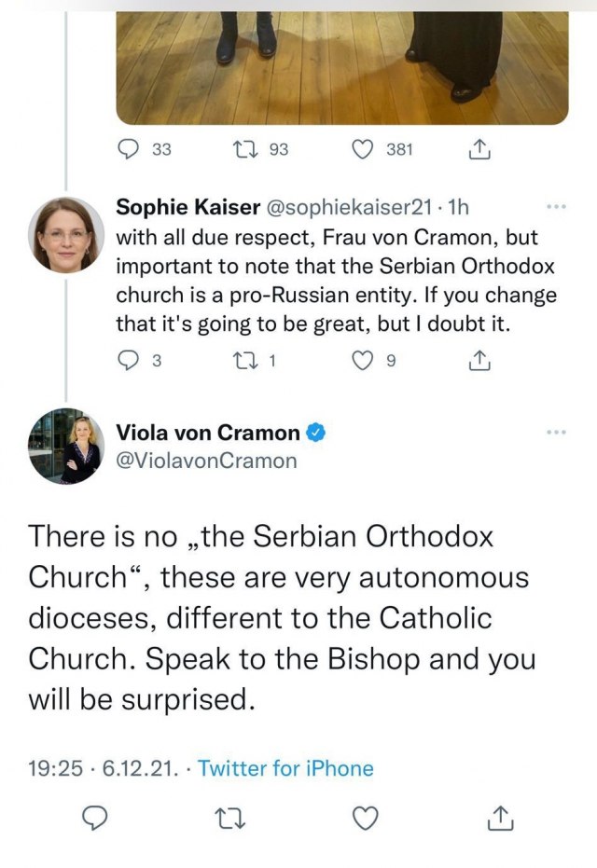Viewport: 597px width, 868px height.
Task: Share the top tweet with the photo
Action: (477, 149)
